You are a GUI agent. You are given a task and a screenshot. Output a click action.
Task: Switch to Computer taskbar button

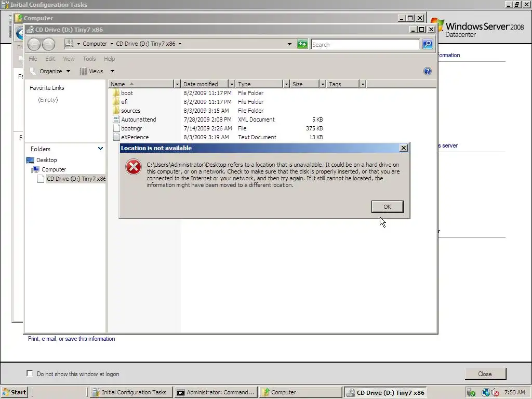pyautogui.click(x=301, y=392)
